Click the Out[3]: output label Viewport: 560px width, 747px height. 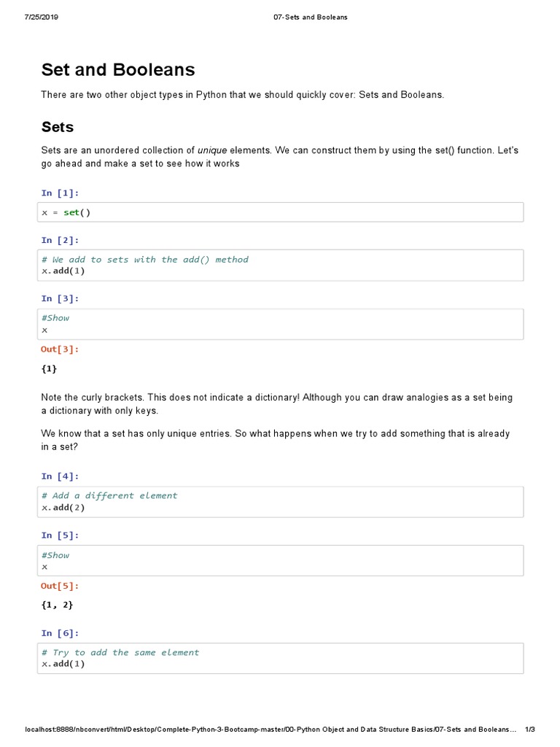[60, 349]
